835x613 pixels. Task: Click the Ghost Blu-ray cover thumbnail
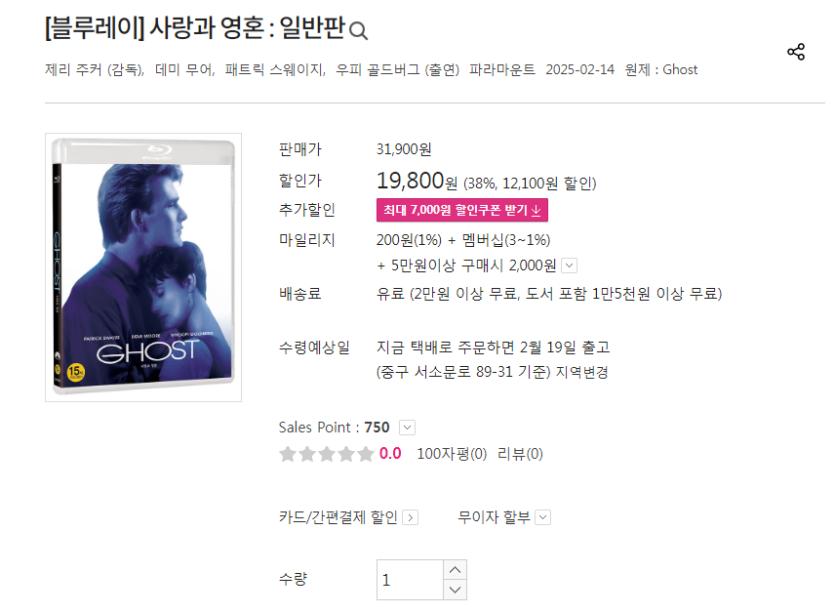(143, 267)
